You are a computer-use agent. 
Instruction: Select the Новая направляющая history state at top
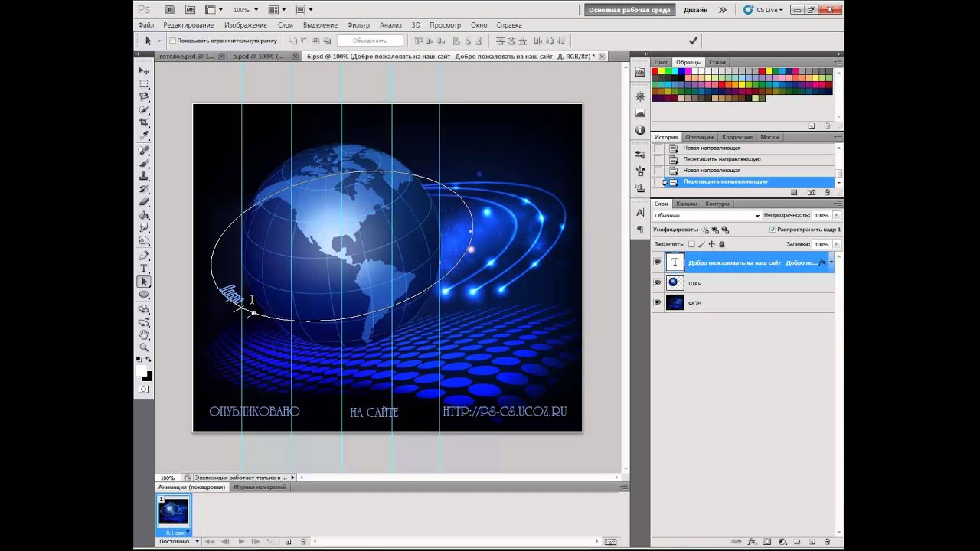pyautogui.click(x=711, y=148)
